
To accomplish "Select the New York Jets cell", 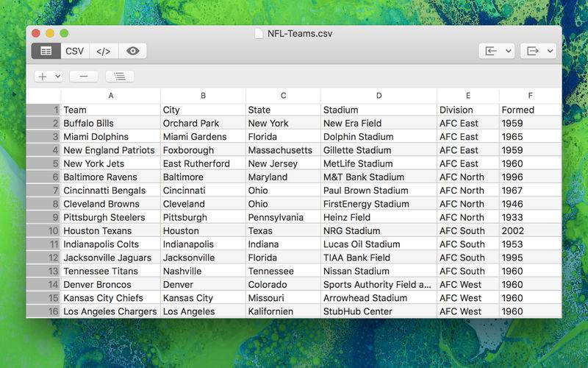I will click(x=111, y=163).
